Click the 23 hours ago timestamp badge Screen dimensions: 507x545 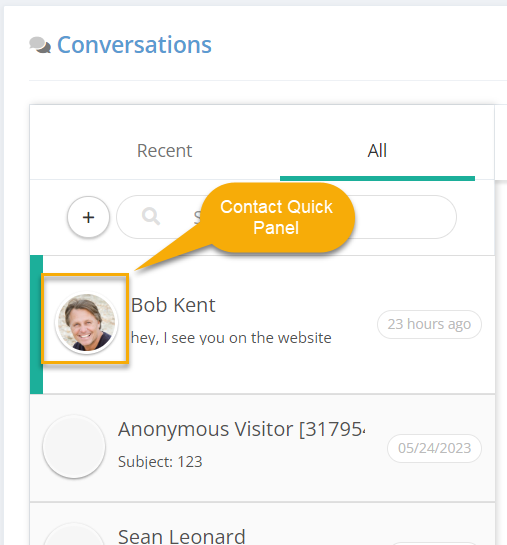429,324
